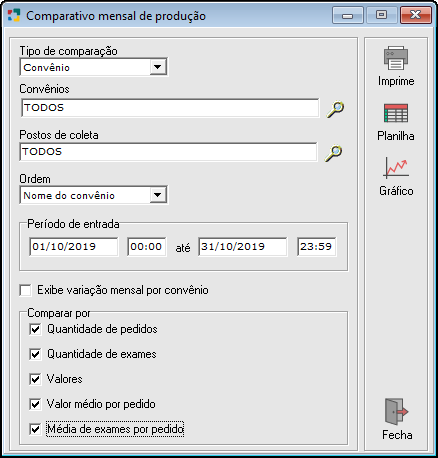Enable Exibe variação mensal por convênio
Image resolution: width=438 pixels, height=458 pixels.
(x=25, y=290)
